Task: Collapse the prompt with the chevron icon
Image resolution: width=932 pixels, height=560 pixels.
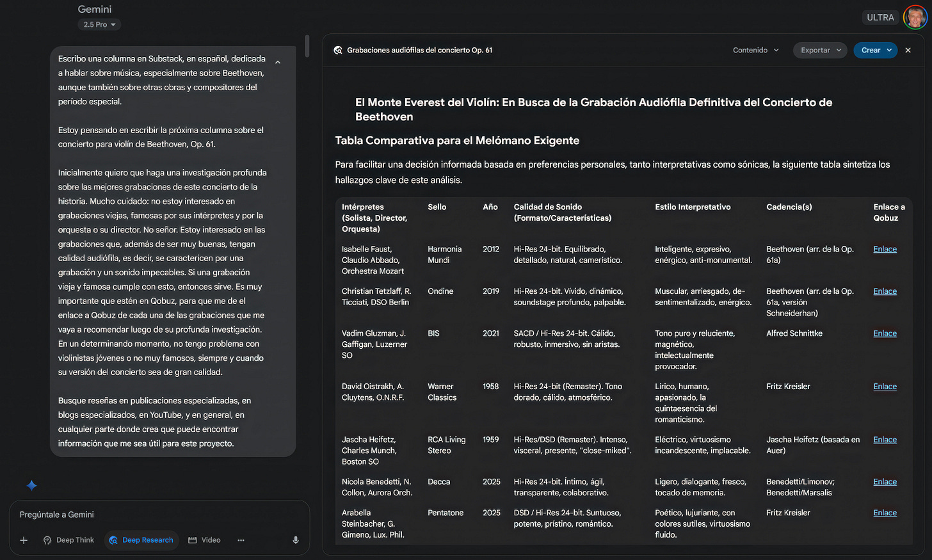Action: coord(278,62)
